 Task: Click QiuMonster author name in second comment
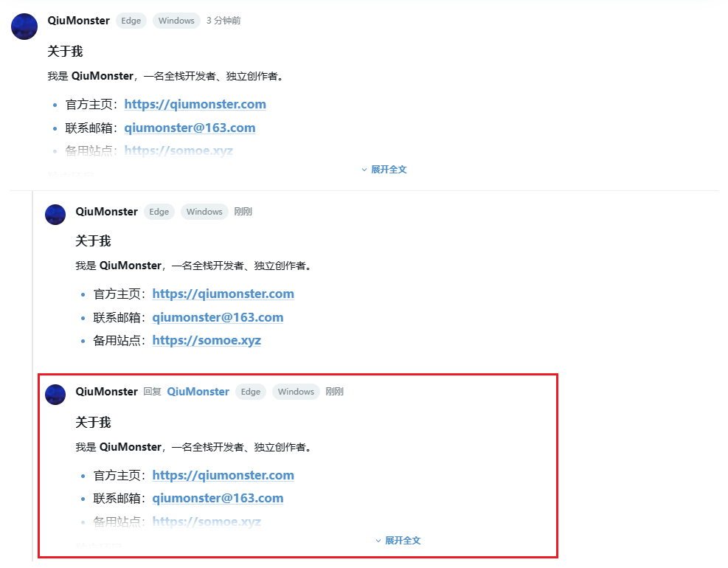point(107,212)
